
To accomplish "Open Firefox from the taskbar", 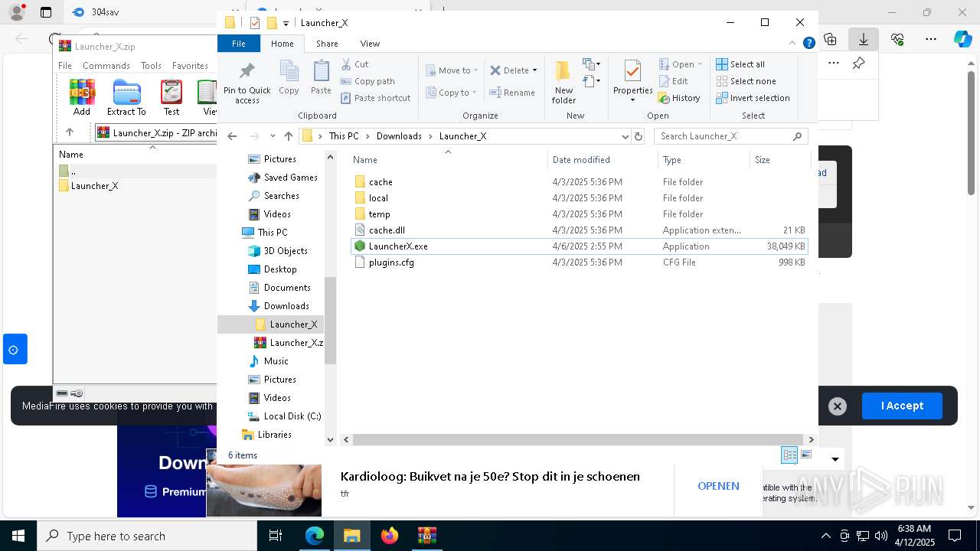I will 390,536.
